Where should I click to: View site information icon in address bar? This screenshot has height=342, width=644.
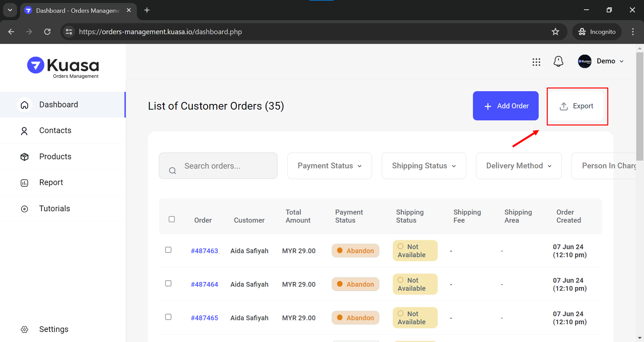pyautogui.click(x=69, y=32)
